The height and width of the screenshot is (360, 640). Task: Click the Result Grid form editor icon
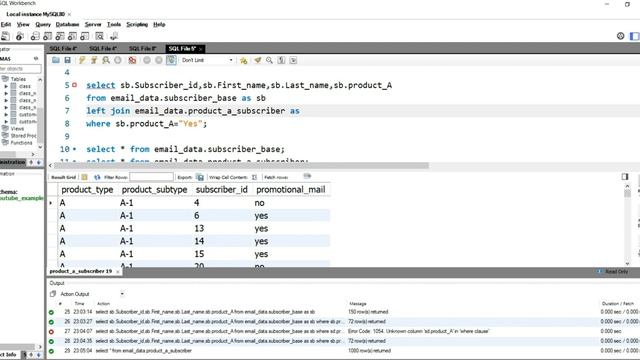[84, 177]
